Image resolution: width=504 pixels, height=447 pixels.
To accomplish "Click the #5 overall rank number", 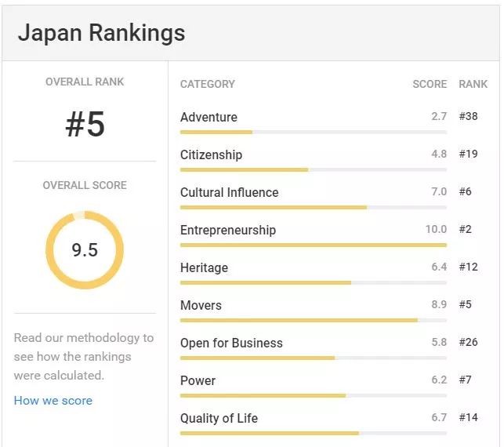I will coord(85,125).
